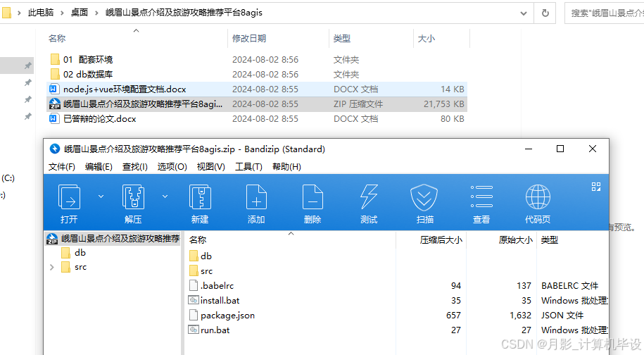Click the chevron after 桌面 in breadcrumb
Screen dimensions: 644x355
coord(96,13)
